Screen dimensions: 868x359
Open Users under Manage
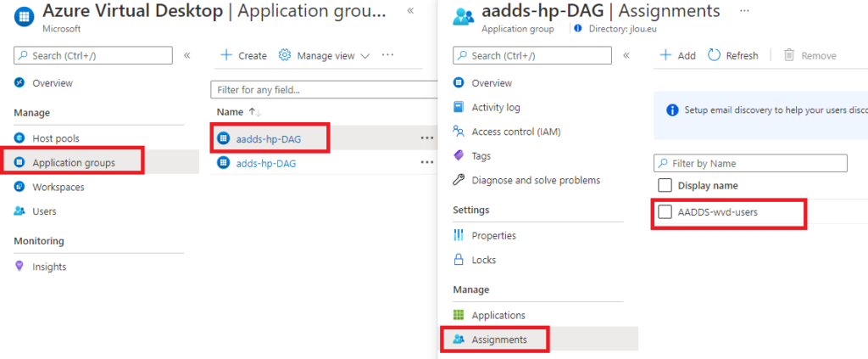coord(44,211)
